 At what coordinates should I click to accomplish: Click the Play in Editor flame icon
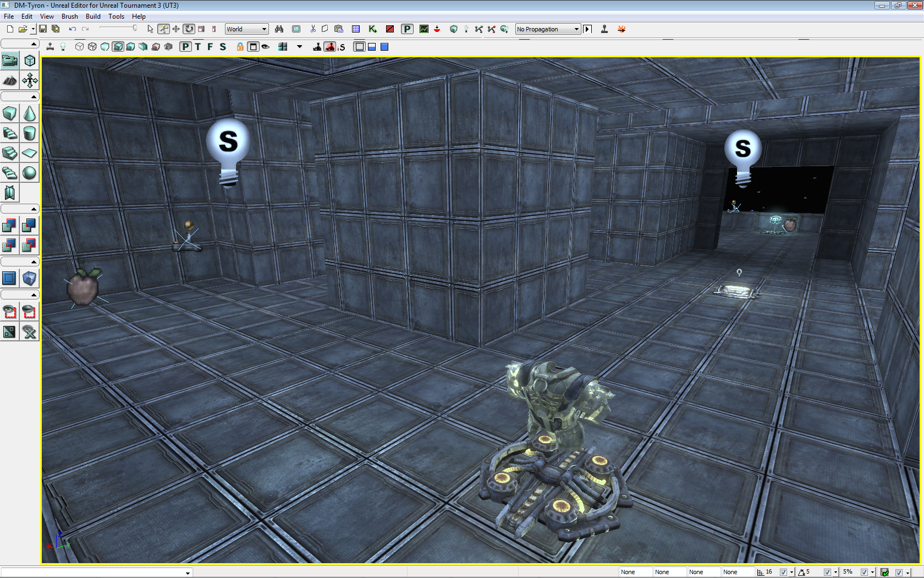(621, 29)
